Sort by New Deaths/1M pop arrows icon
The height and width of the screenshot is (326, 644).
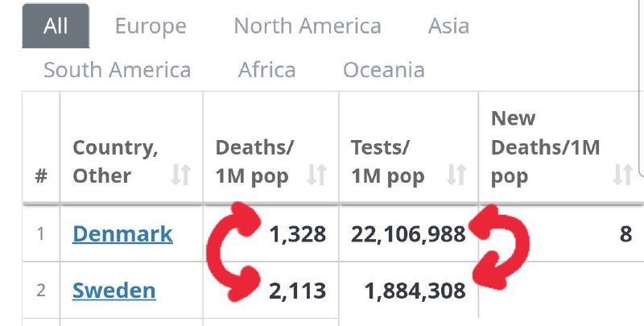pyautogui.click(x=622, y=175)
